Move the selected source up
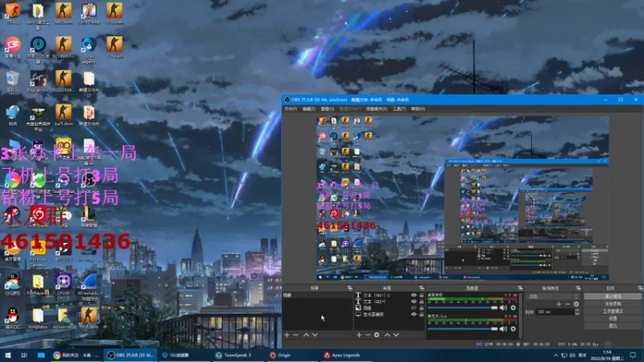The image size is (644, 362). (387, 335)
